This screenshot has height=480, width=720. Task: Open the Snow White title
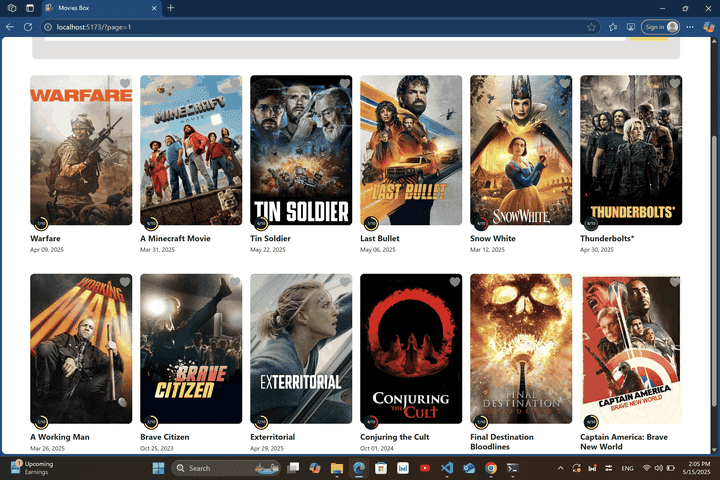pos(493,238)
